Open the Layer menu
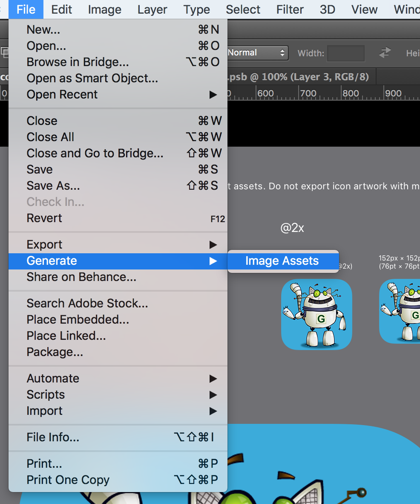The image size is (420, 504). (152, 9)
